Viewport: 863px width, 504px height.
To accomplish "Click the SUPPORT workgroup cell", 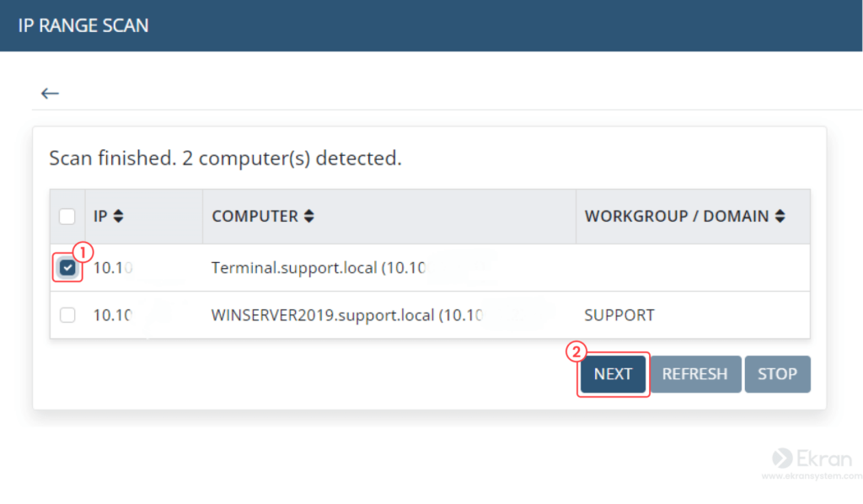I will [x=619, y=315].
